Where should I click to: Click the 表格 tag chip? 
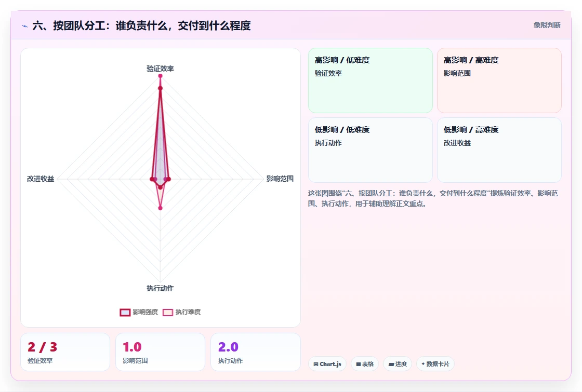tap(365, 364)
